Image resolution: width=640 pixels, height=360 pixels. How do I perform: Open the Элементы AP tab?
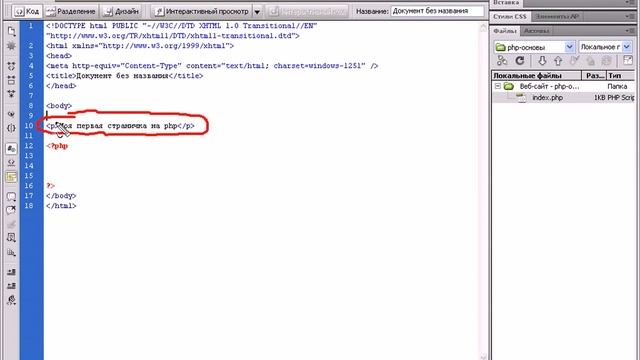(x=557, y=17)
